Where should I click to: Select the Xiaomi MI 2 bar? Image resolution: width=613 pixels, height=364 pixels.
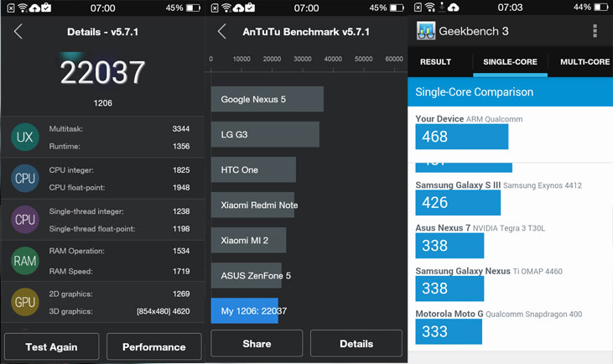click(x=249, y=240)
